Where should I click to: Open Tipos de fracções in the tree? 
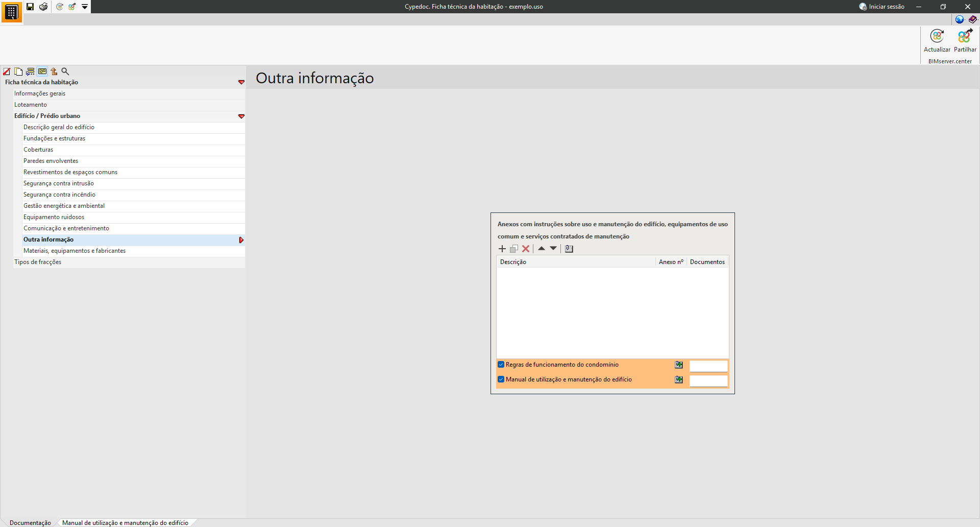(129, 262)
